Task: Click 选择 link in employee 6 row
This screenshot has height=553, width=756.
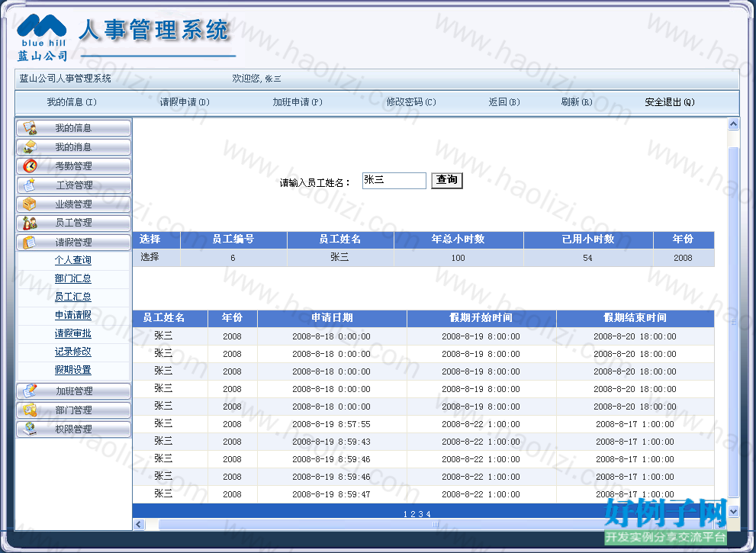Action: [x=150, y=257]
